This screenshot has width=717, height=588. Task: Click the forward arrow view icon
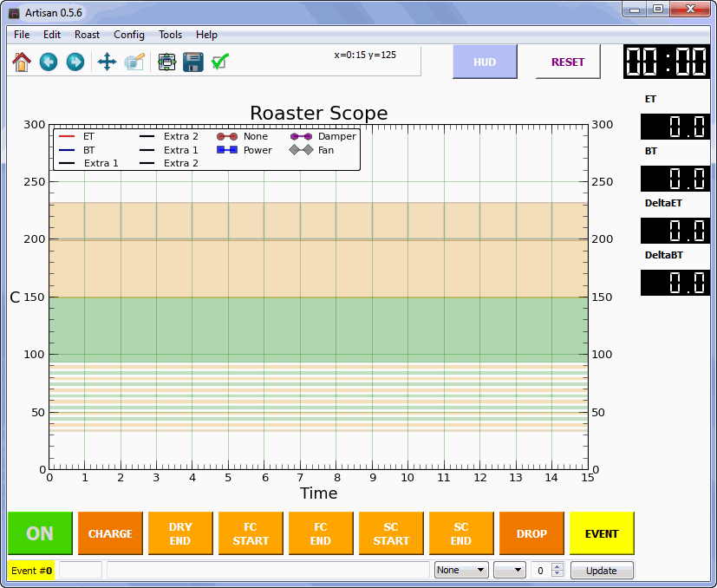click(x=75, y=62)
